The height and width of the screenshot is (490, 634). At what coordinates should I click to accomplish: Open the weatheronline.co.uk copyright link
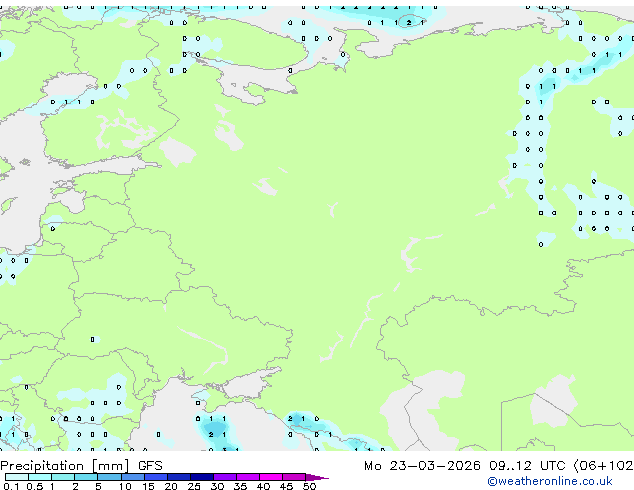pos(550,481)
